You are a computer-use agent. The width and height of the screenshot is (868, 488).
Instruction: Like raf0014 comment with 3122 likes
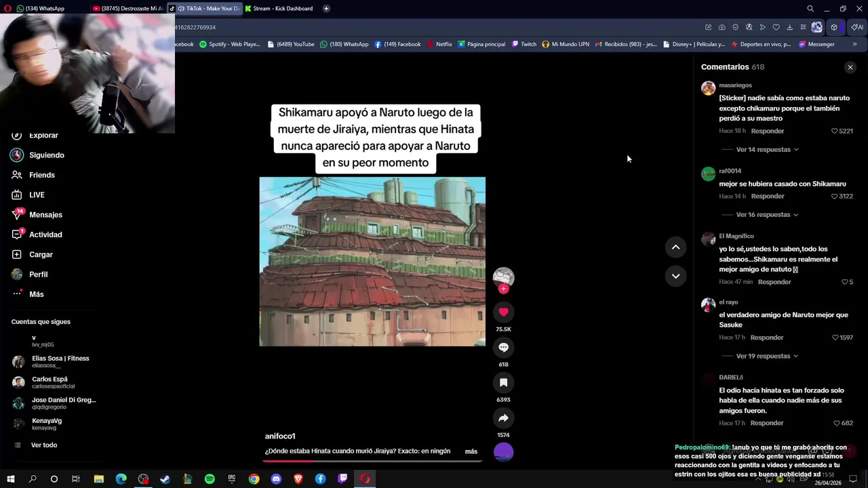click(x=835, y=196)
